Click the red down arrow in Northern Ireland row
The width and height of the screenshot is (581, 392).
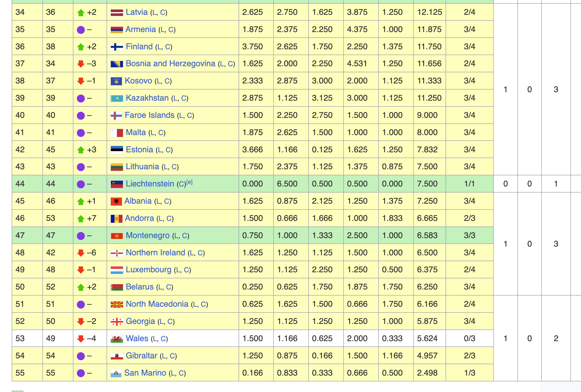[x=81, y=253]
